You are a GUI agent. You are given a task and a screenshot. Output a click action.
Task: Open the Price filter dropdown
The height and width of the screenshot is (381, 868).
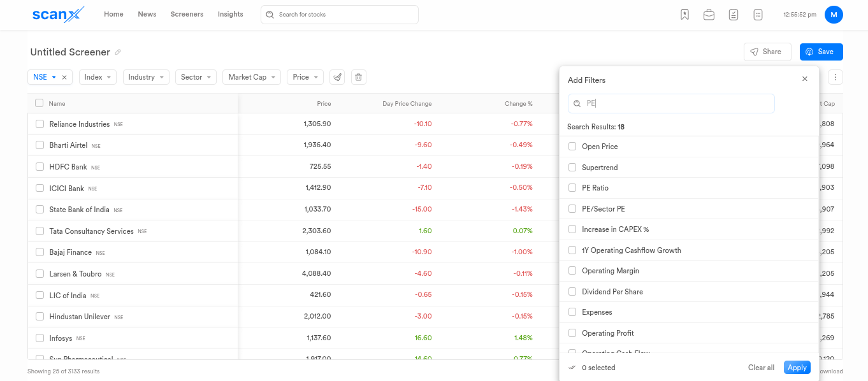tap(305, 77)
